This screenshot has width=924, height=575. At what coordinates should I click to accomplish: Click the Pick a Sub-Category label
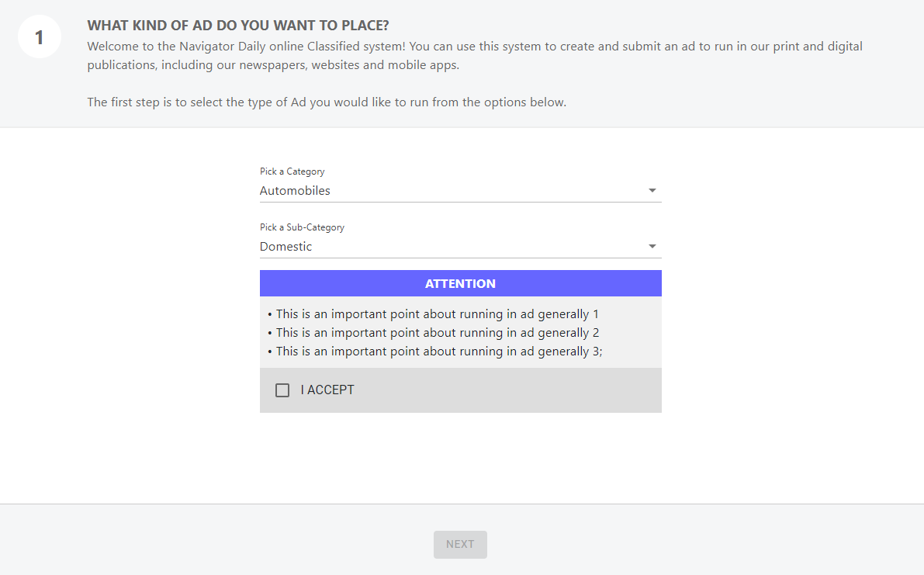tap(302, 227)
